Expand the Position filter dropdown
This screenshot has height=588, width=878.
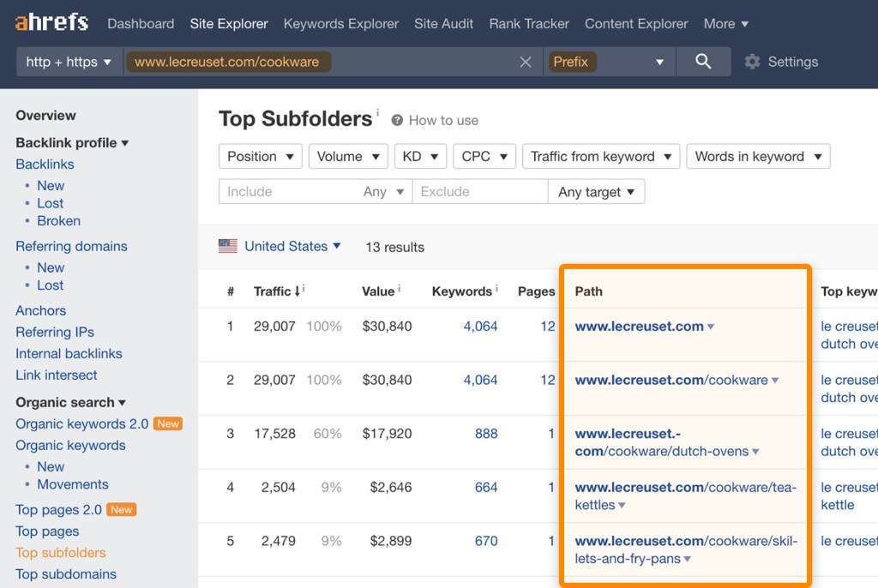click(x=260, y=157)
